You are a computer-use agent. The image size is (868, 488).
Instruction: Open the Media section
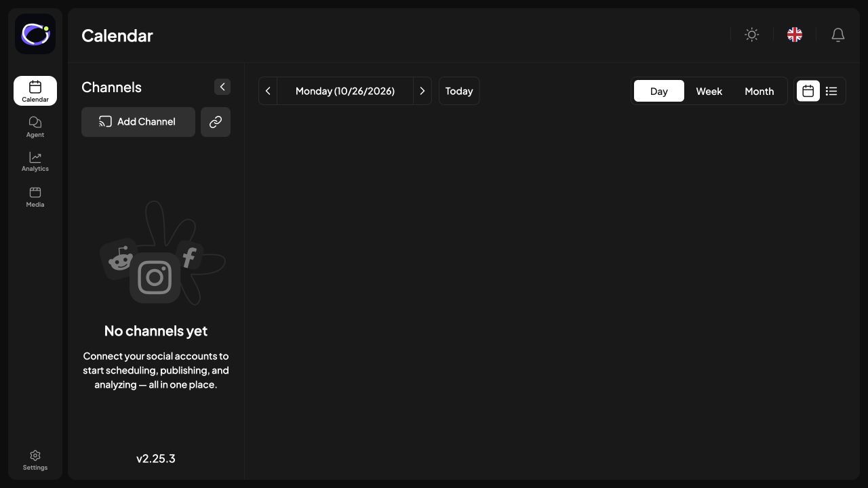click(x=35, y=197)
